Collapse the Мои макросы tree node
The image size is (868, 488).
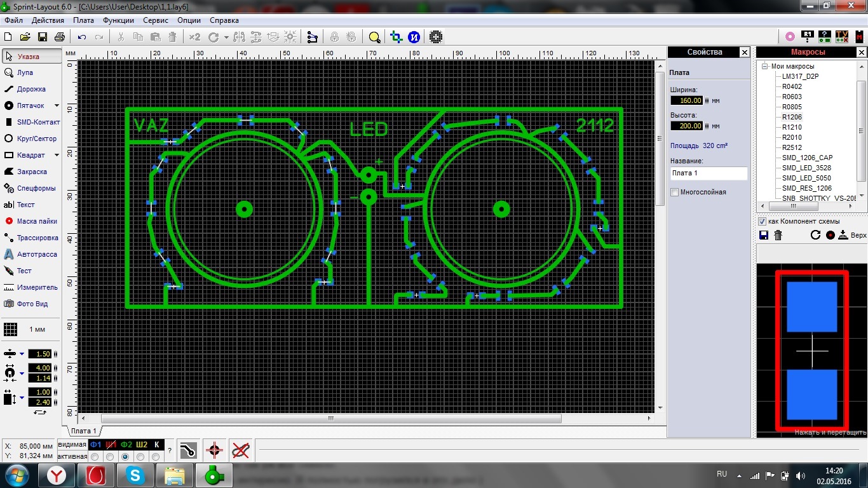coord(766,66)
